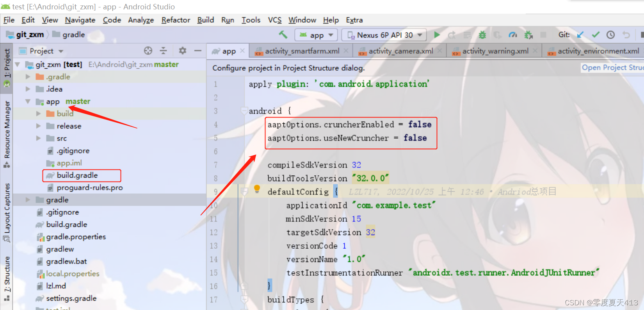Viewport: 644px width, 310px height.
Task: Open the File menu
Action: (x=9, y=20)
